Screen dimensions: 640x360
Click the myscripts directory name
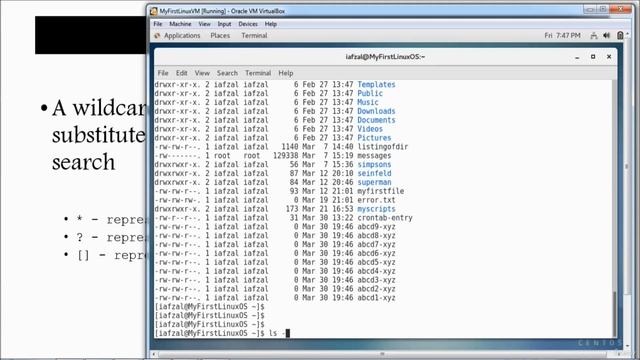[376, 209]
